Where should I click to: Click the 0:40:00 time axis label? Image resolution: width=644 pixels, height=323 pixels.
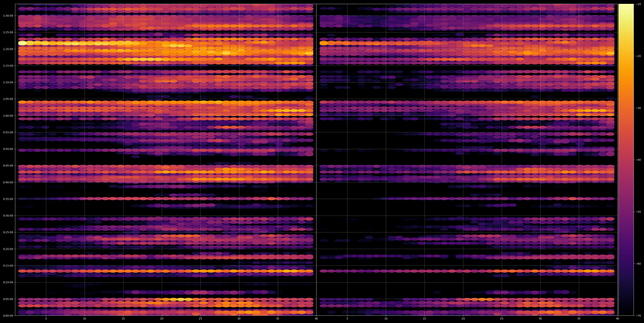coord(8,182)
